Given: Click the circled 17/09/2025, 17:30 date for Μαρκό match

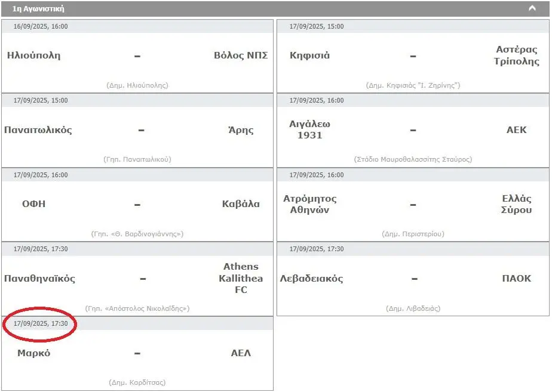Looking at the screenshot, I should coord(41,323).
